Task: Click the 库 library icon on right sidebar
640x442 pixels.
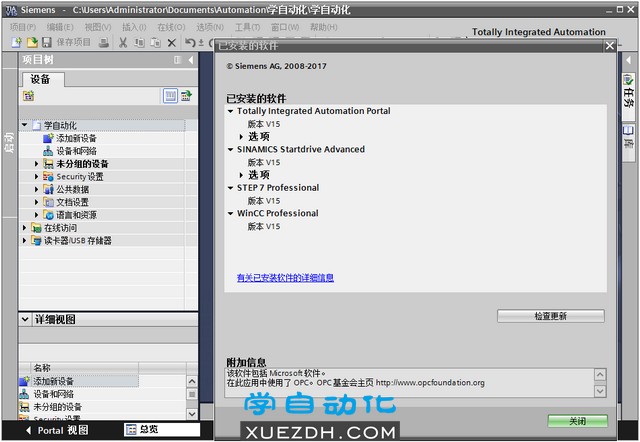Action: coord(628,131)
